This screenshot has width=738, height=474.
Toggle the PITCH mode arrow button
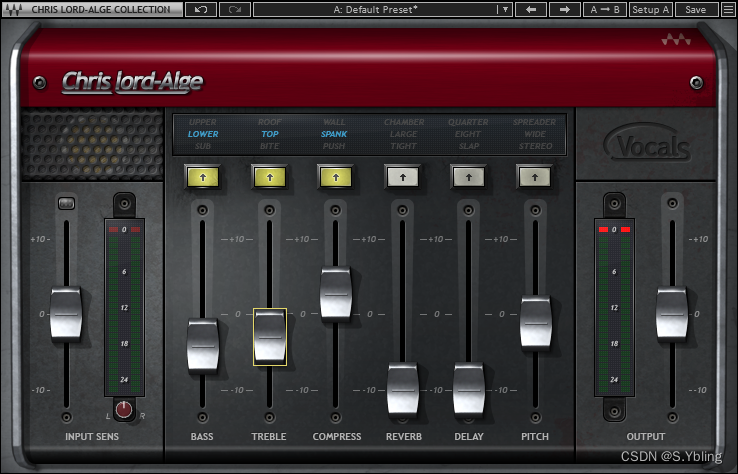tap(535, 177)
